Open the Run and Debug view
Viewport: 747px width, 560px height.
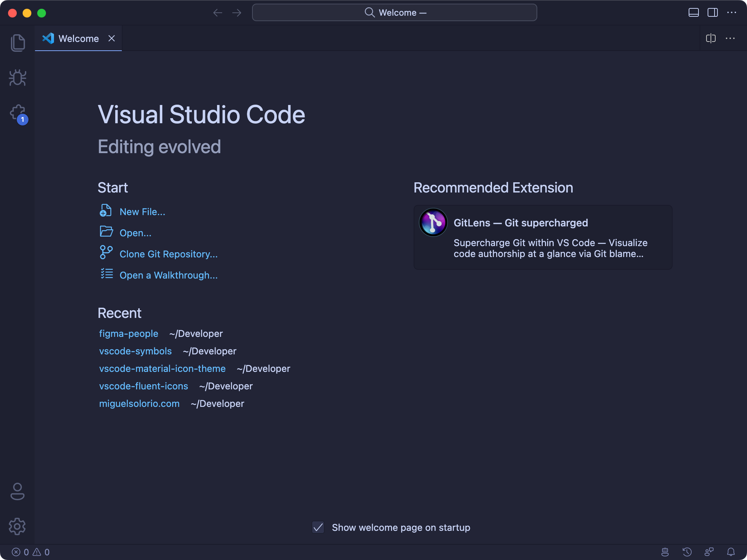pos(18,78)
